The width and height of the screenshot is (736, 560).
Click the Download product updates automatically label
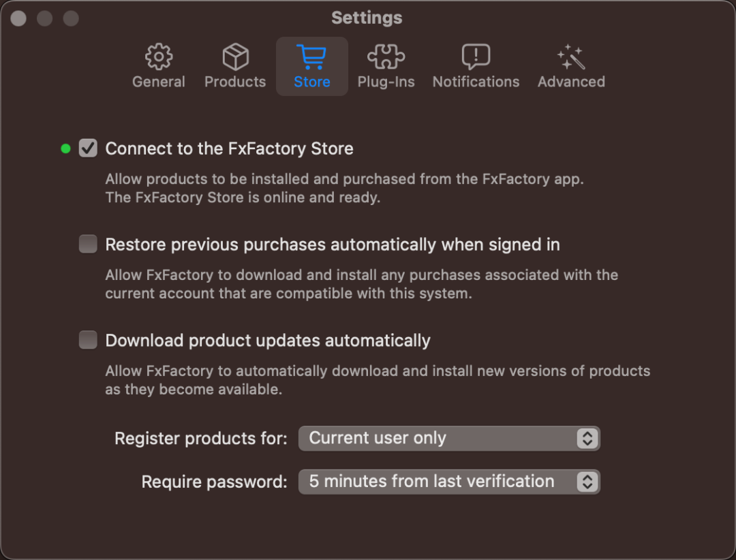(x=268, y=341)
